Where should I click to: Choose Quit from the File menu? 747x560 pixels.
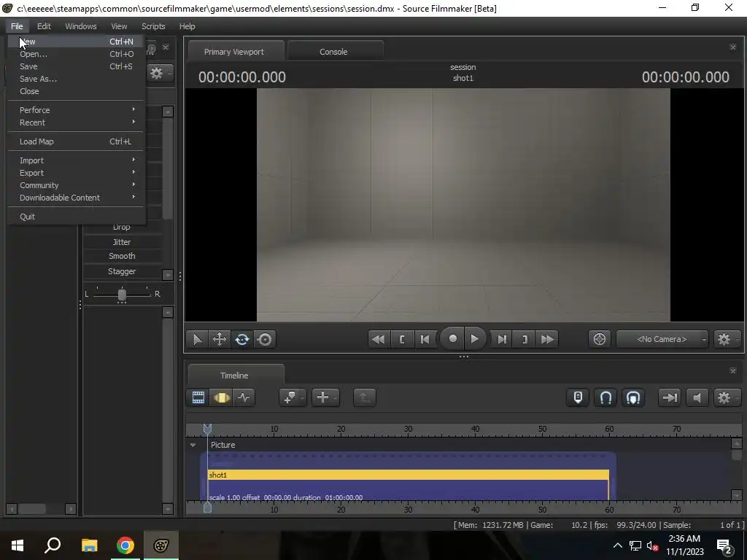(x=76, y=217)
